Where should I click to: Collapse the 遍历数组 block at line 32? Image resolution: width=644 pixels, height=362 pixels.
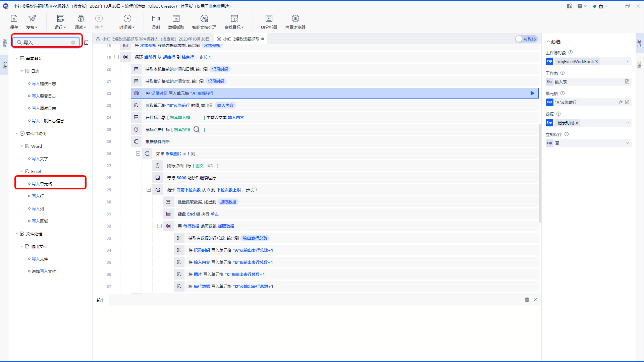159,226
